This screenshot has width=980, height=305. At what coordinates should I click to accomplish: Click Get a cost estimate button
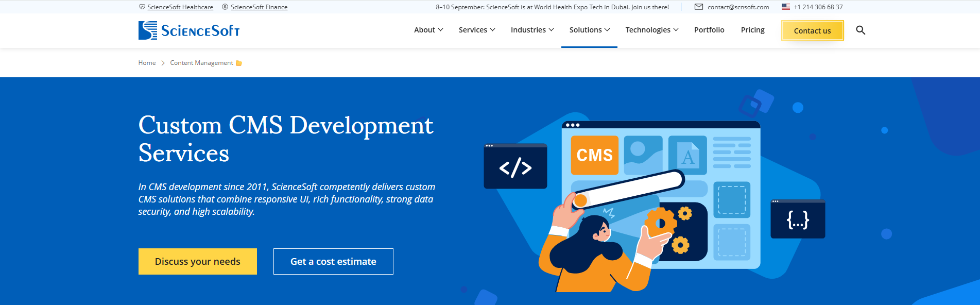pyautogui.click(x=333, y=261)
